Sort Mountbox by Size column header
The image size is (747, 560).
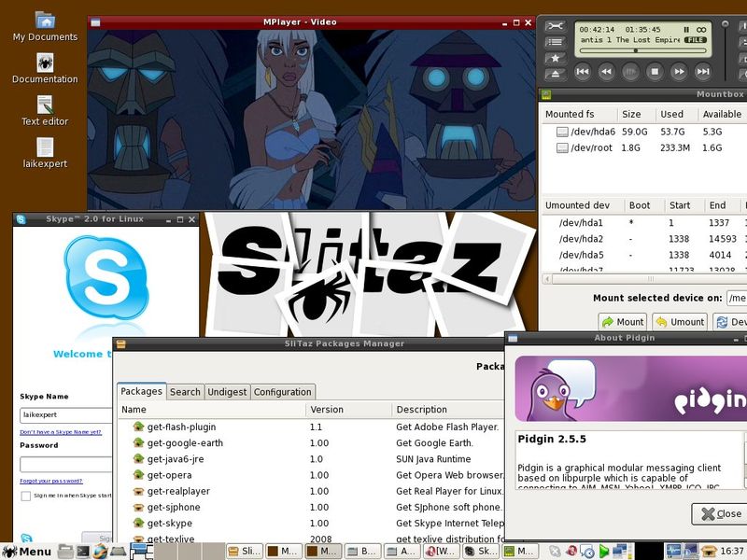[x=635, y=114]
